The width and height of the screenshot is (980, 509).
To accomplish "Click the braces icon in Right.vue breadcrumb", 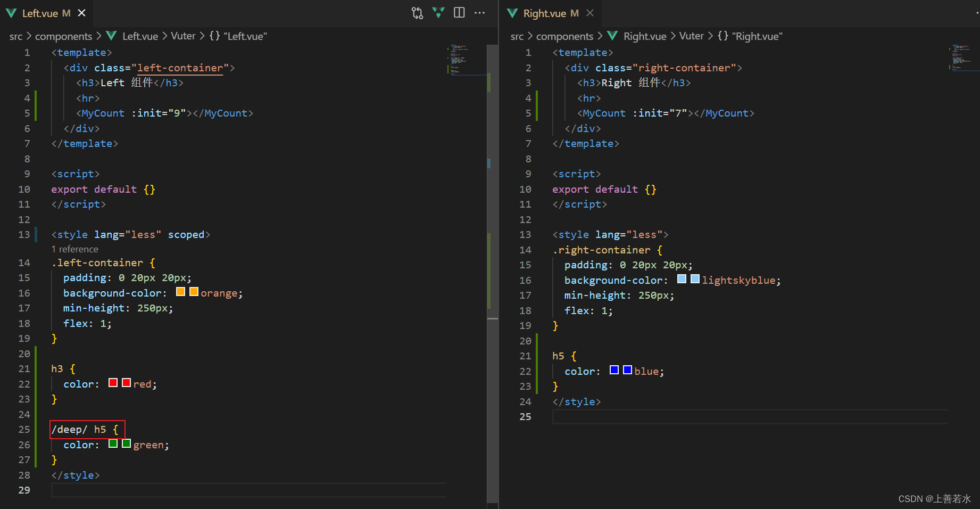I will click(722, 36).
